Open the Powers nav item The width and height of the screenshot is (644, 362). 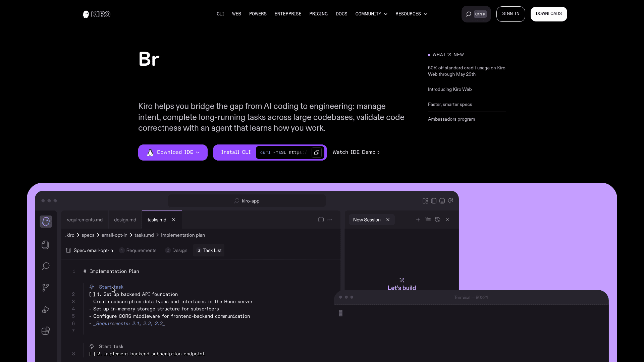[258, 14]
